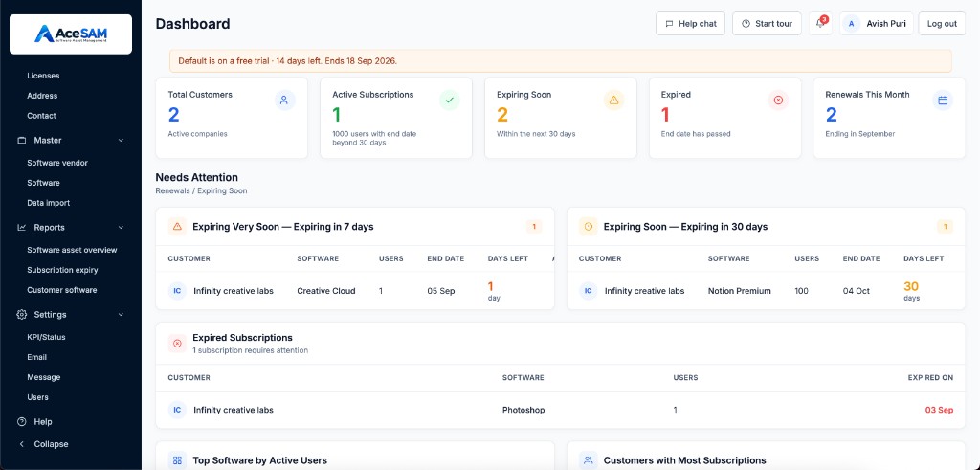980x470 pixels.
Task: Open Email settings
Action: pos(37,357)
